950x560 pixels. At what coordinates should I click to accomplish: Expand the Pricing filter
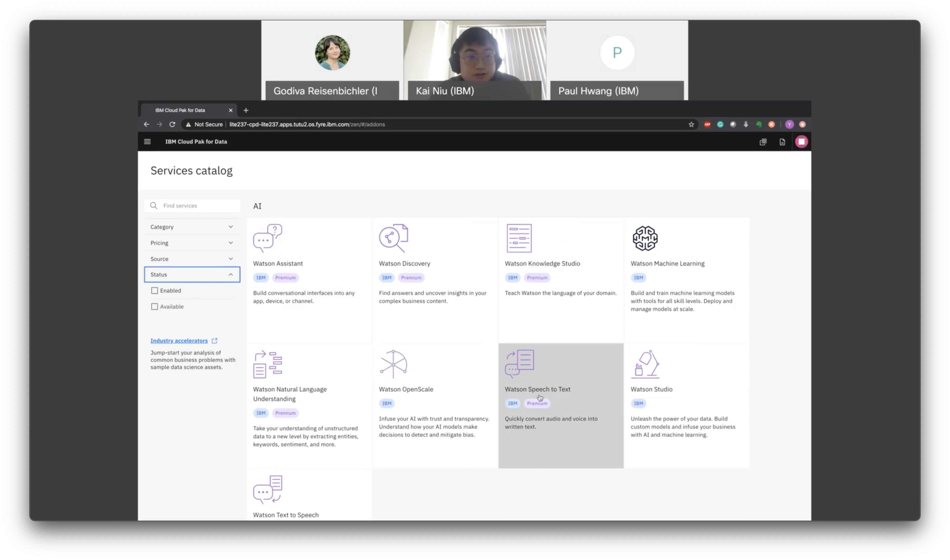click(192, 243)
